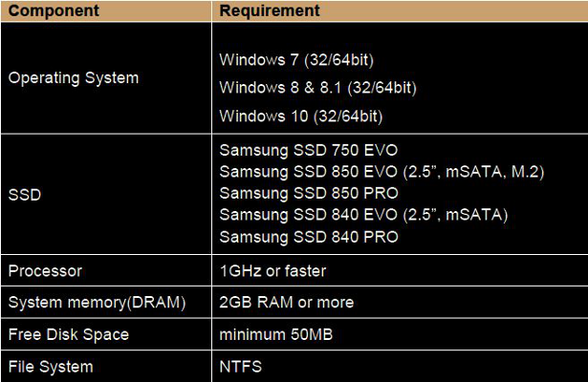The image size is (588, 382).
Task: Select the Processor row label
Action: (45, 271)
